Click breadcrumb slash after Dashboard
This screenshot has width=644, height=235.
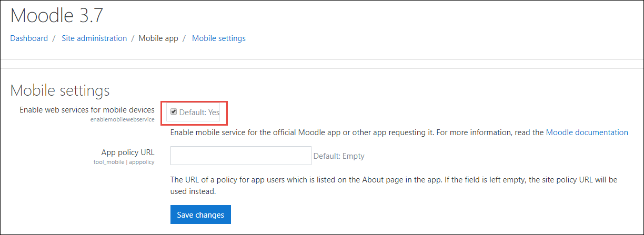click(x=55, y=38)
